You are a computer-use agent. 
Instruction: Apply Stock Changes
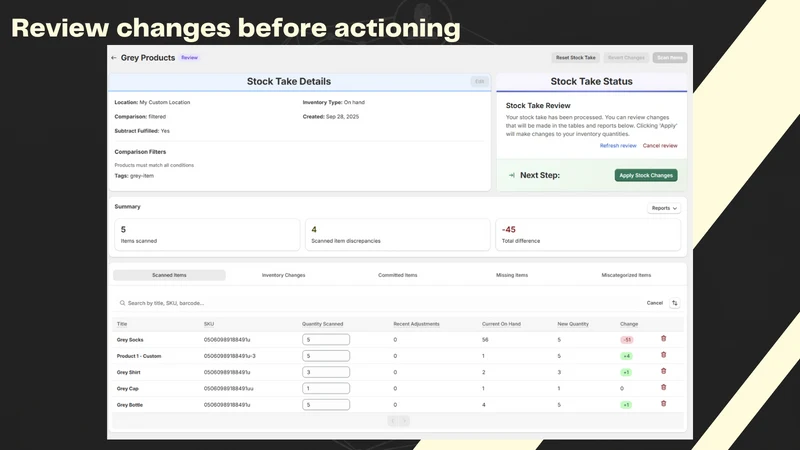point(646,176)
